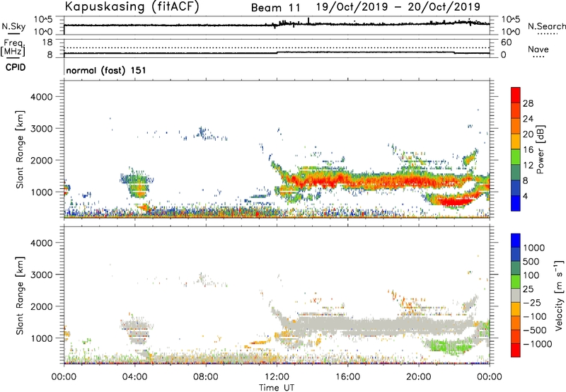
Task: Click the '1000' tick on the velocity scale
Action: click(x=534, y=248)
